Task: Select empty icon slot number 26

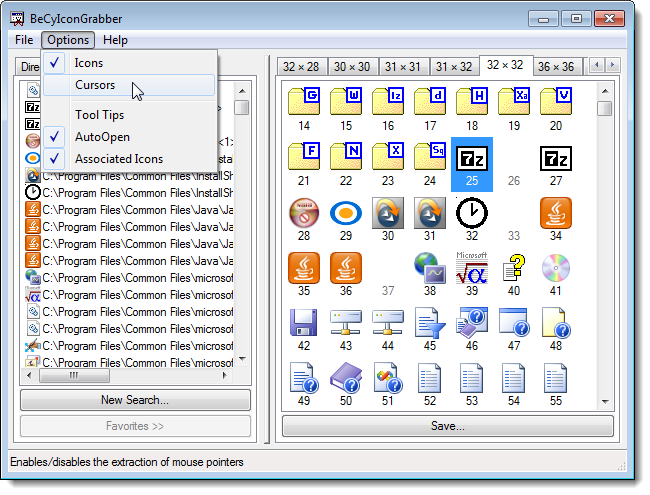Action: pyautogui.click(x=514, y=164)
